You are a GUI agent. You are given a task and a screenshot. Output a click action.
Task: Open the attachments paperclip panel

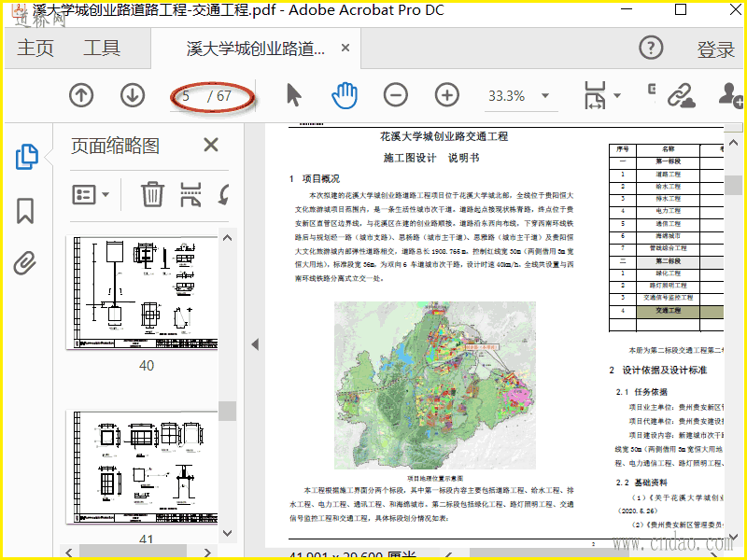25,264
